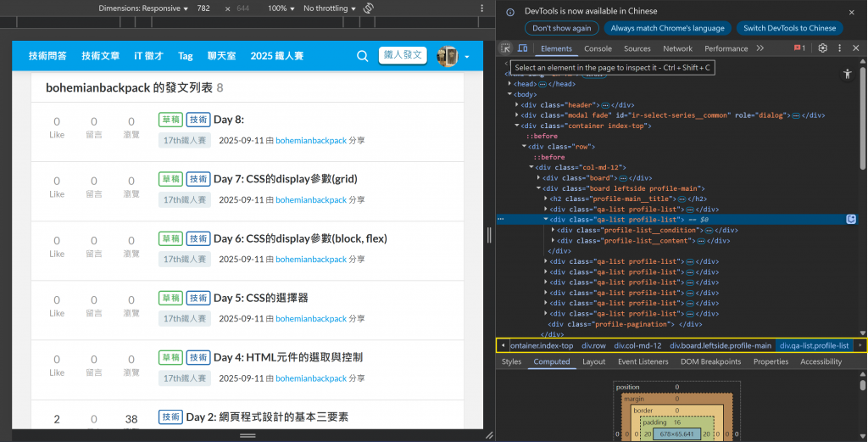This screenshot has width=868, height=442.
Task: Click the website search magnifier icon
Action: (x=363, y=56)
